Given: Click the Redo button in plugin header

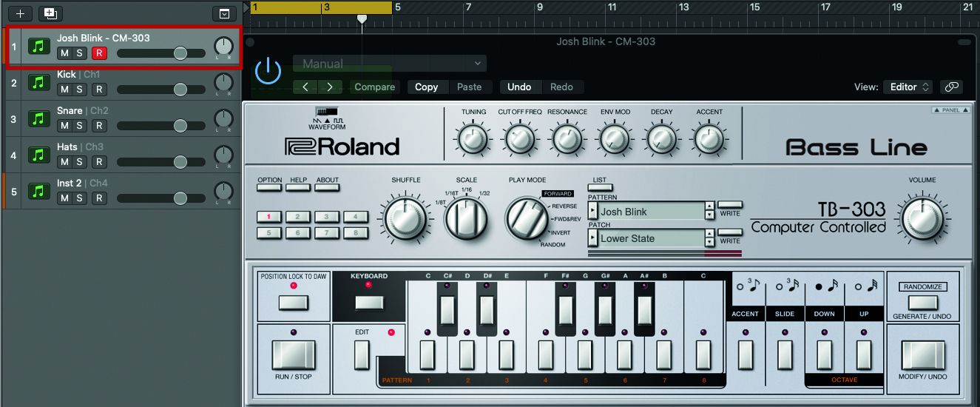Looking at the screenshot, I should click(x=562, y=87).
